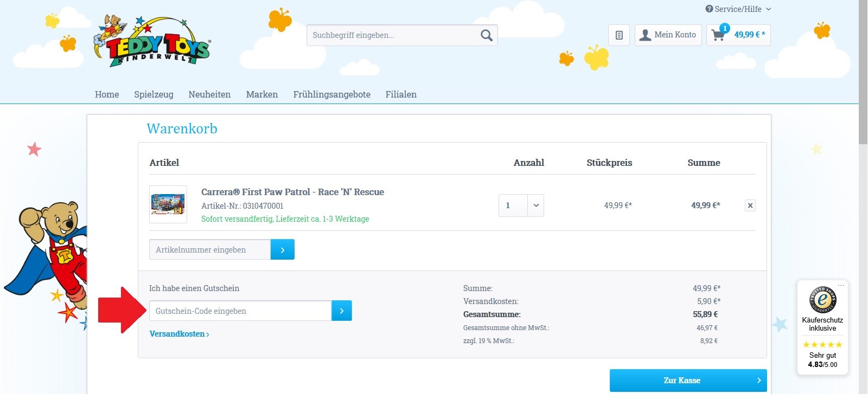
Task: Click the Sofort versandfertig delivery text
Action: point(285,219)
